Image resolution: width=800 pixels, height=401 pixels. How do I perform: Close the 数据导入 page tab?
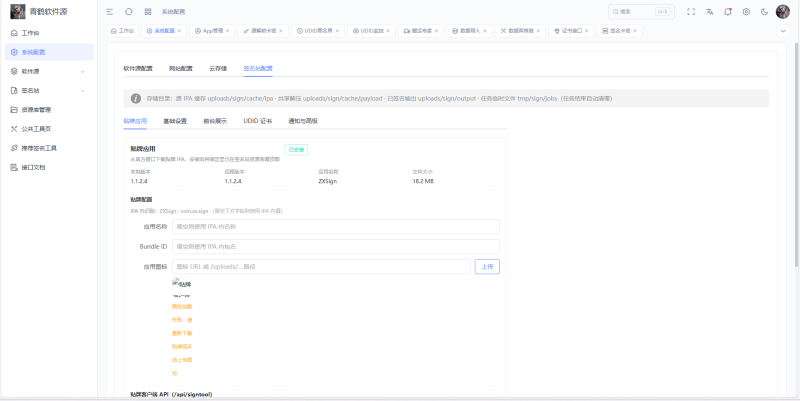pyautogui.click(x=485, y=31)
